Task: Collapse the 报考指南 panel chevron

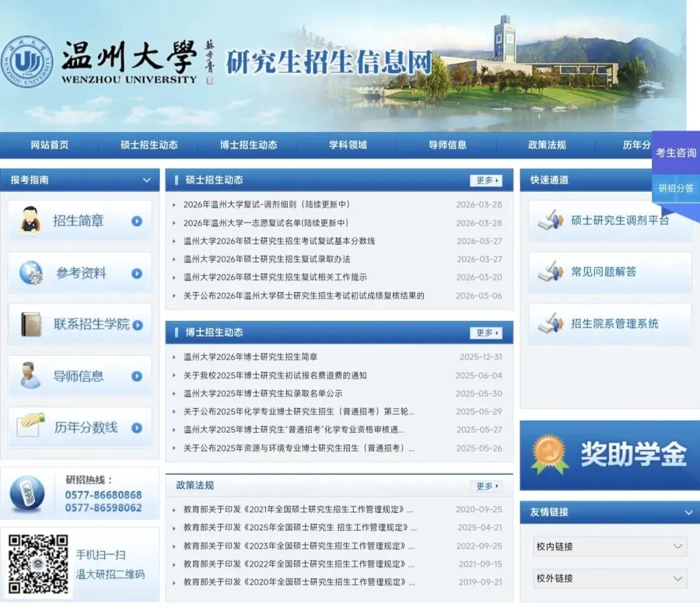Action: [x=146, y=180]
